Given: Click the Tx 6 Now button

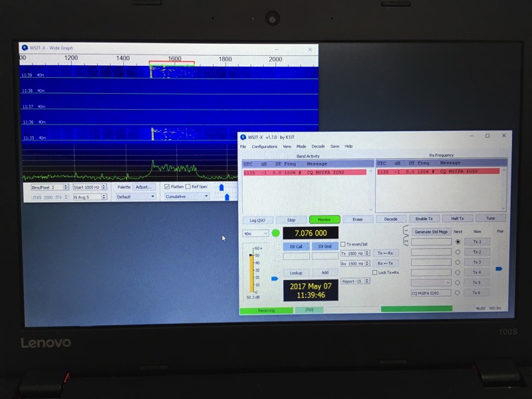Looking at the screenshot, I should pyautogui.click(x=476, y=293).
